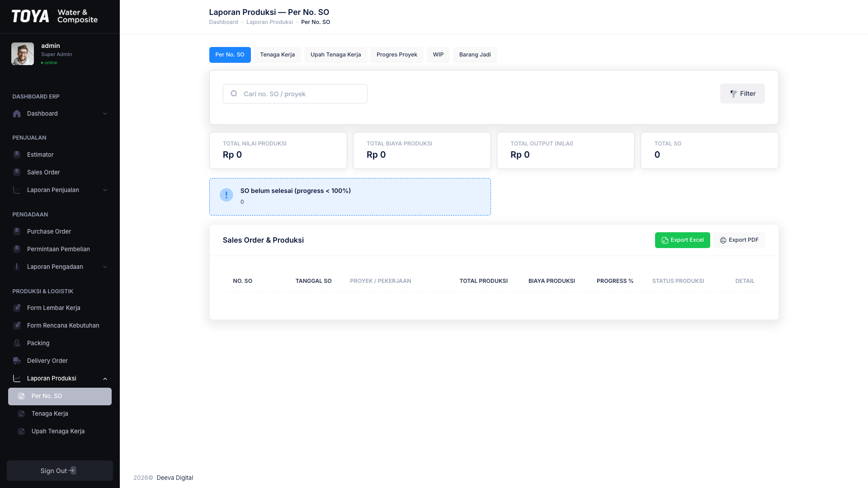This screenshot has width=868, height=488.
Task: Click the TOTAL SO card
Action: (x=710, y=150)
